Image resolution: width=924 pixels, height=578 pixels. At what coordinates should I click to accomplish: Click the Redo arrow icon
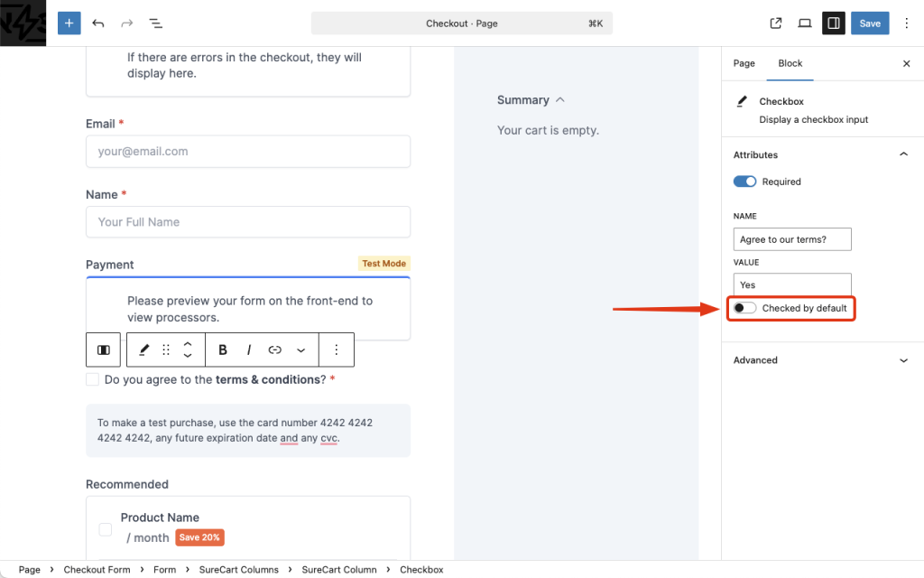(x=125, y=23)
